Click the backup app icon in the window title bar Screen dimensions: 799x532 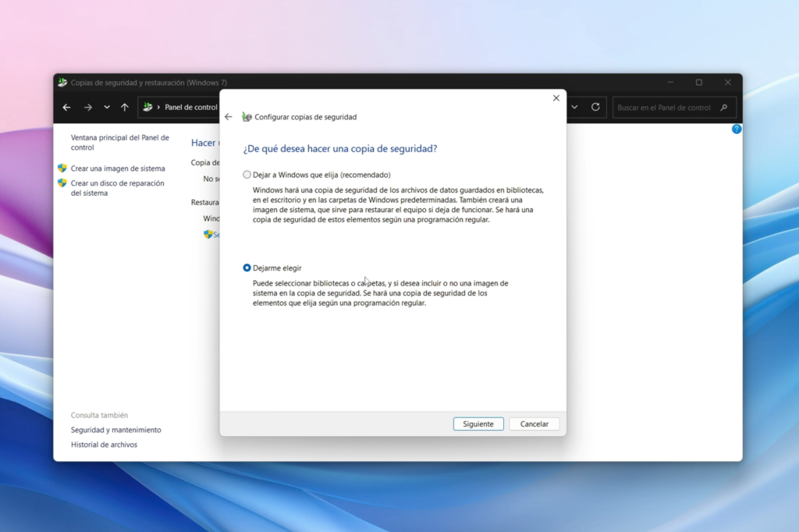click(63, 81)
